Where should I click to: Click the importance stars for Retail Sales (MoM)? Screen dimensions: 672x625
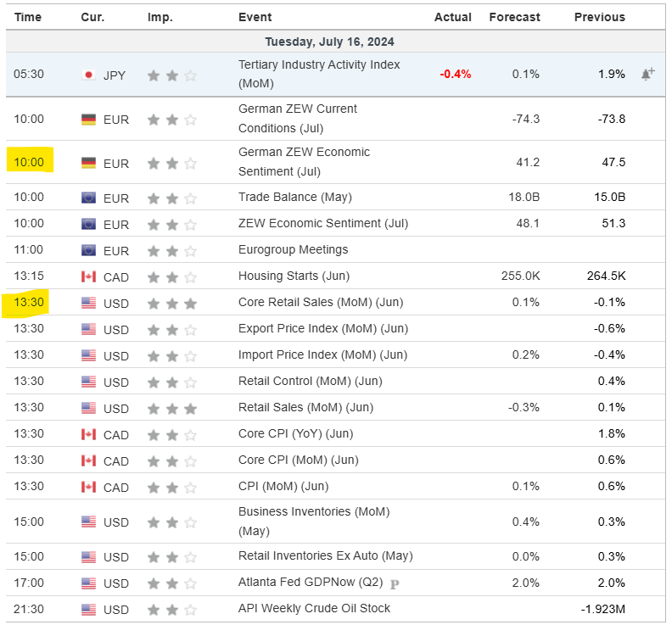172,408
